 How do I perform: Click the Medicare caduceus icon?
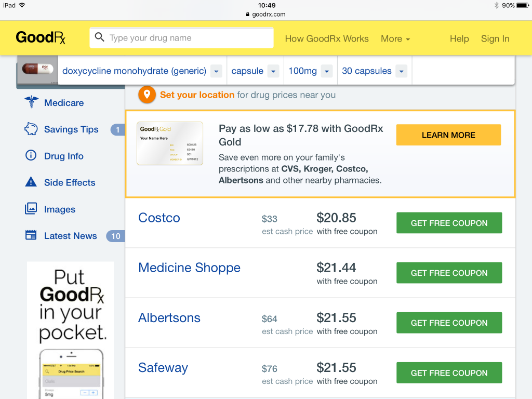[x=31, y=102]
